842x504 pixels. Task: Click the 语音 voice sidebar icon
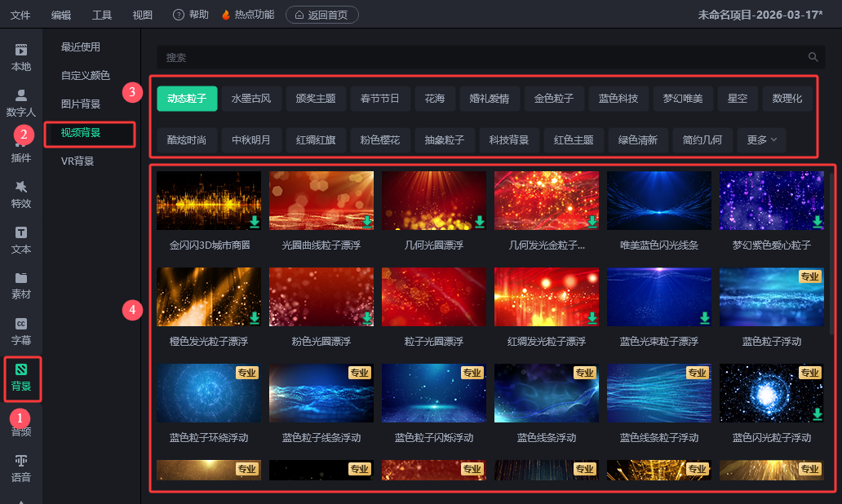[21, 468]
